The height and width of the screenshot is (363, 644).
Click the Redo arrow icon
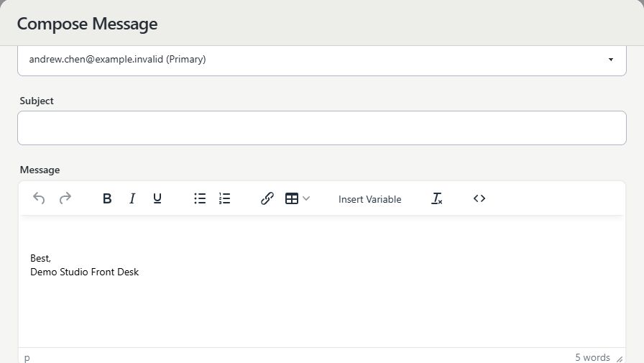coord(65,198)
